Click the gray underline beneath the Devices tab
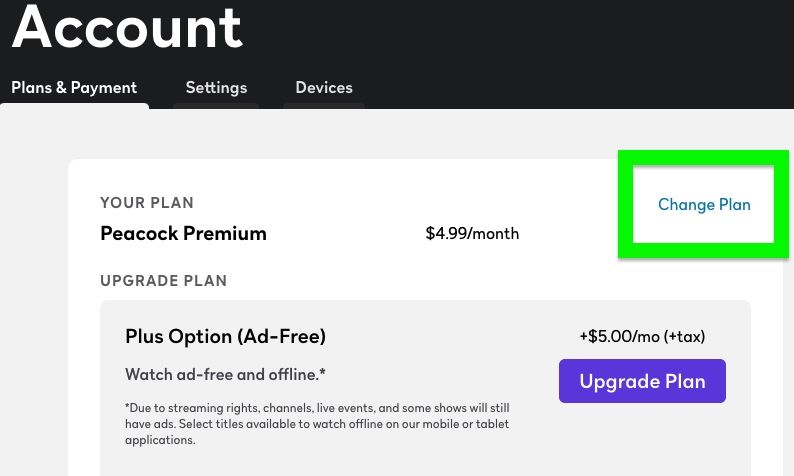Viewport: 794px width, 476px height. (x=324, y=105)
